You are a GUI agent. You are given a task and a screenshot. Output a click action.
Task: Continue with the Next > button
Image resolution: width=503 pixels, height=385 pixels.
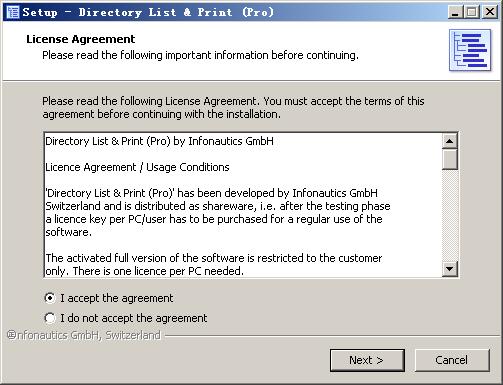pyautogui.click(x=367, y=360)
